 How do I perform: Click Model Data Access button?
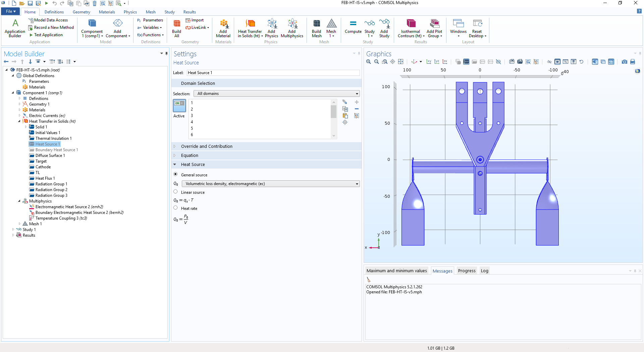coord(48,20)
